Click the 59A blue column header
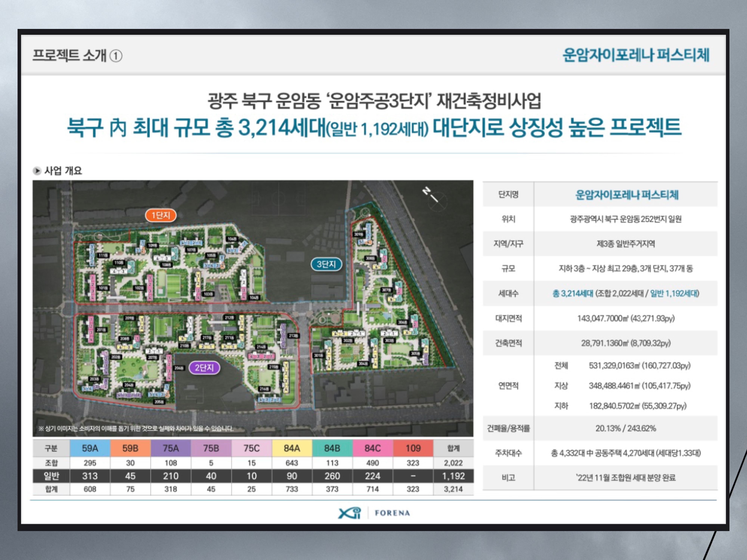This screenshot has height=560, width=747. point(90,448)
